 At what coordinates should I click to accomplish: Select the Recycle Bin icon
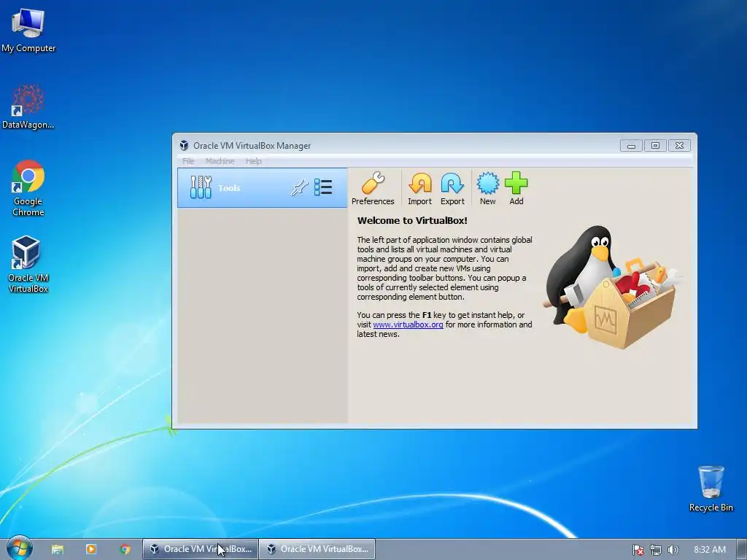711,489
